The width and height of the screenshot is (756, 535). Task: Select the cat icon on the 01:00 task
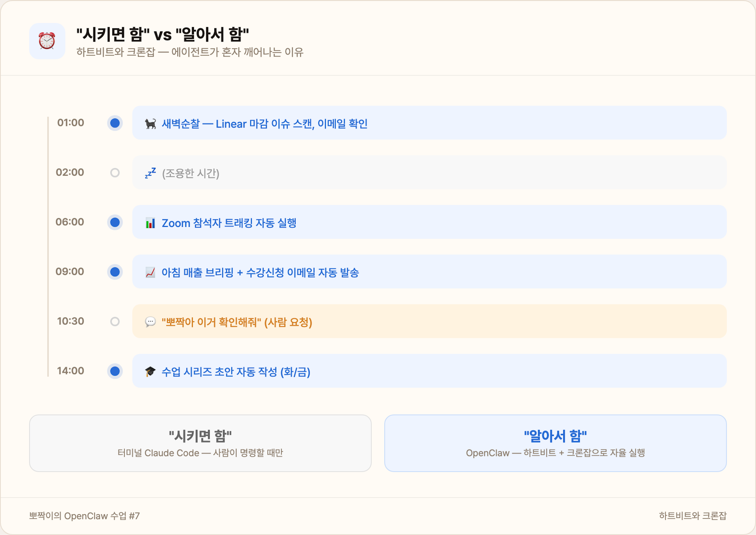coord(150,123)
